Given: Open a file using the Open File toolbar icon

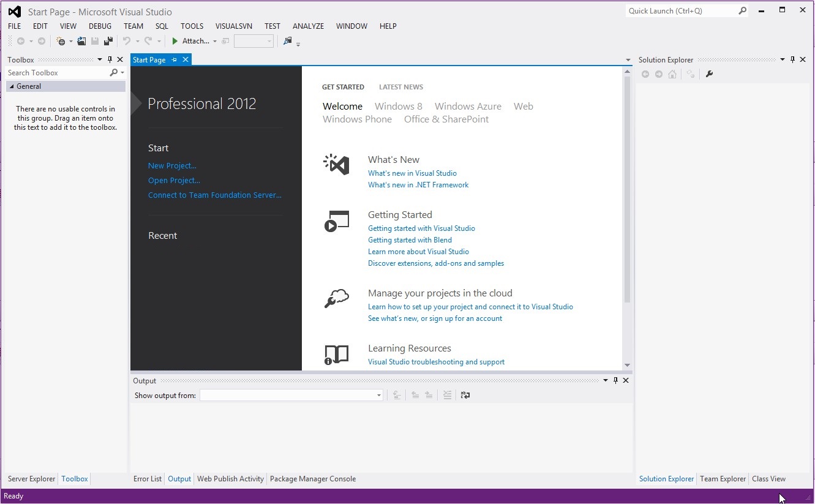Looking at the screenshot, I should pyautogui.click(x=81, y=40).
